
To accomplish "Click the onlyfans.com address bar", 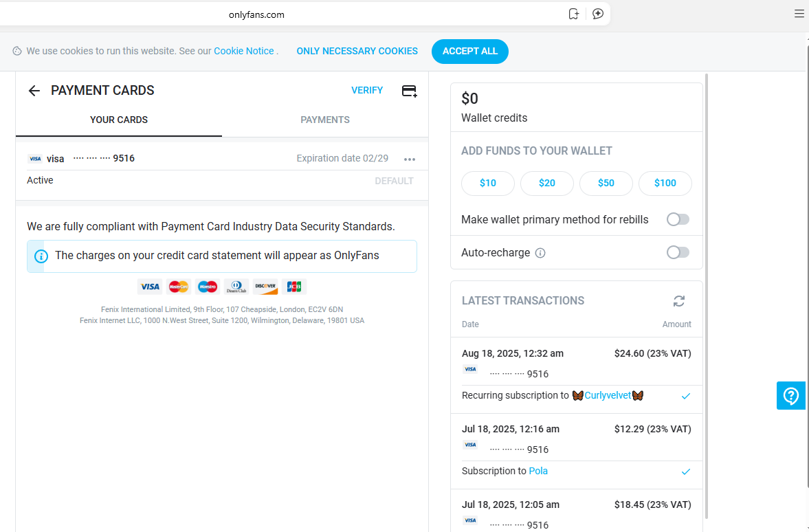I will point(256,14).
